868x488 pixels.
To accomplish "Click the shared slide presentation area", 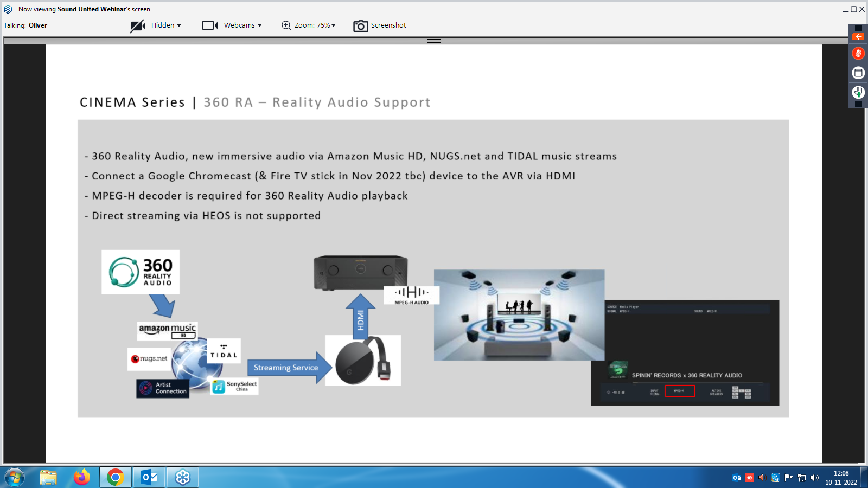I will (433, 253).
